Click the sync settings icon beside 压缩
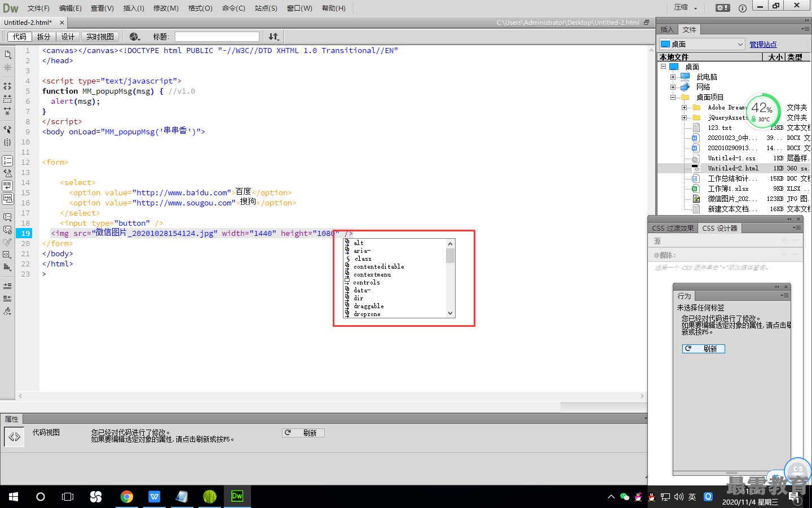The height and width of the screenshot is (508, 812). coord(723,8)
